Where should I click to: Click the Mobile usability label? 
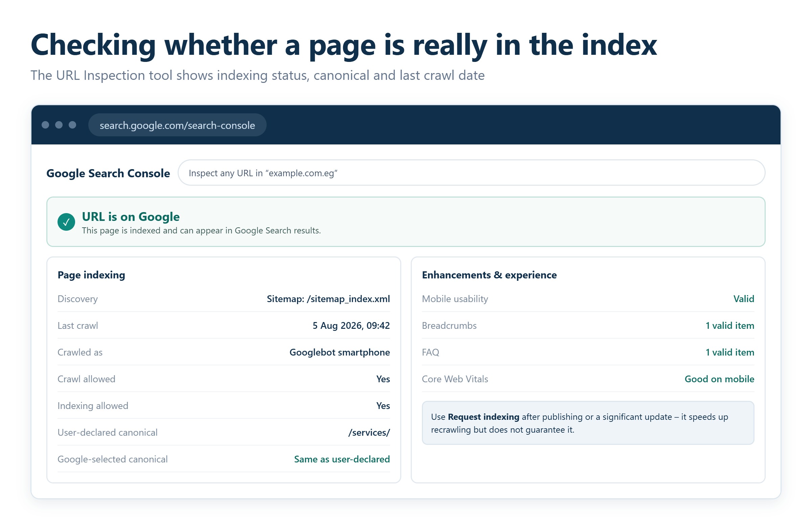(x=455, y=299)
